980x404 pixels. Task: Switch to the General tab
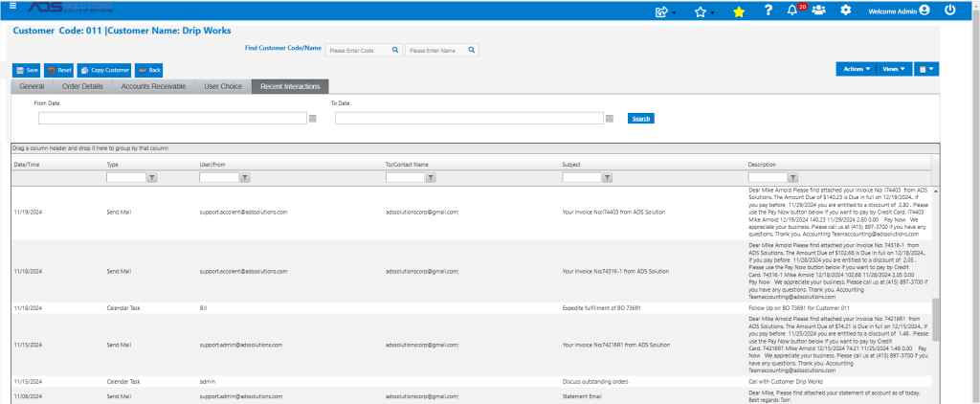pos(32,86)
